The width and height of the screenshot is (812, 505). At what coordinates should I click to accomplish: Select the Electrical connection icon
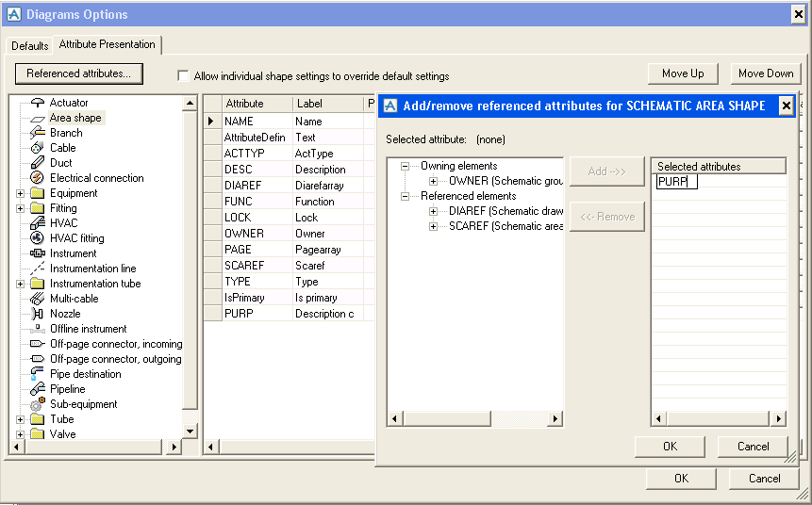[37, 178]
